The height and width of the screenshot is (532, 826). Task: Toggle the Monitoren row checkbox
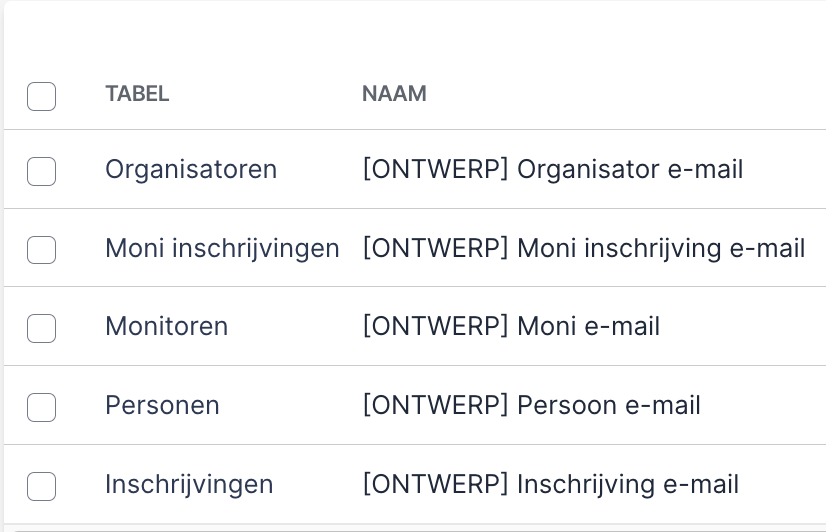click(41, 327)
